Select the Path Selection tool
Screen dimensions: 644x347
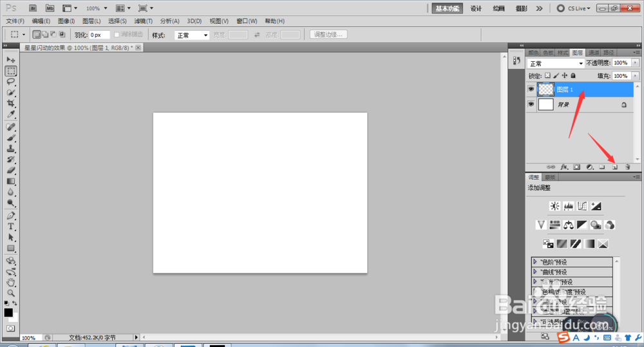coord(11,238)
